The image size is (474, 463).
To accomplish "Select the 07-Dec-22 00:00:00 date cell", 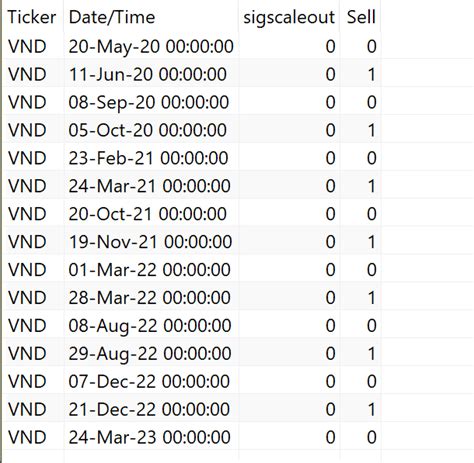I will pos(149,382).
